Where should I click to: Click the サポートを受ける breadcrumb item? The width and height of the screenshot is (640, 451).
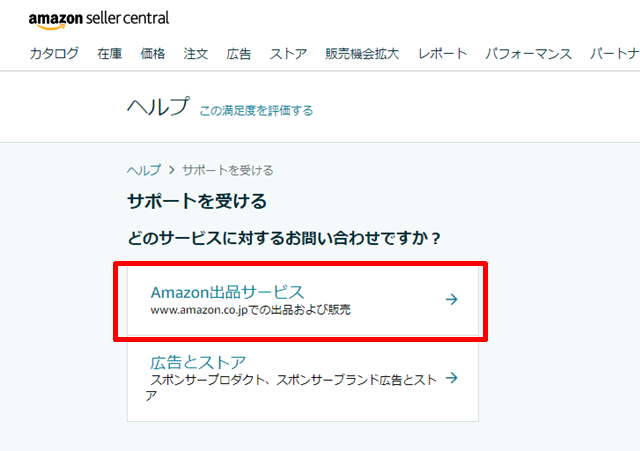click(227, 170)
